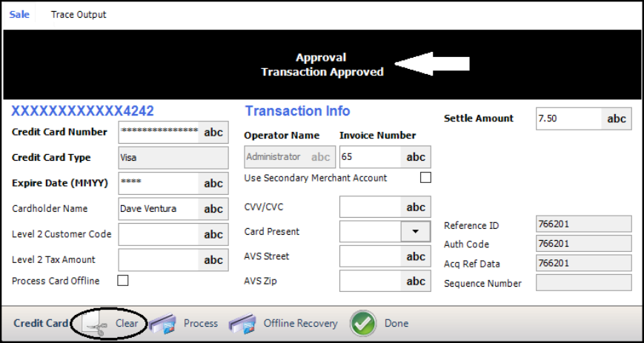Image resolution: width=644 pixels, height=343 pixels.
Task: Click the Credit Card Type Visa field
Action: coord(173,158)
